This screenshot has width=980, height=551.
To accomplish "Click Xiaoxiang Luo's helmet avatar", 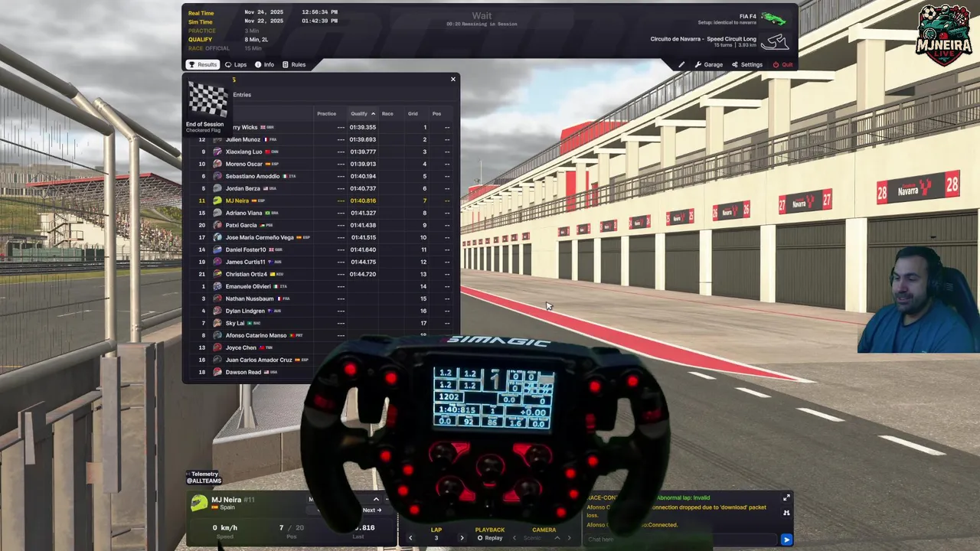I will (x=217, y=152).
